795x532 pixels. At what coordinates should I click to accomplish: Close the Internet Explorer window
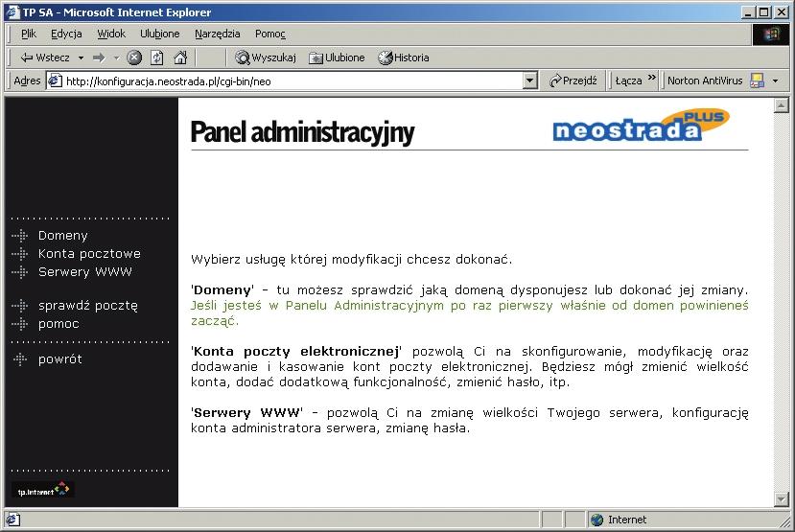782,12
